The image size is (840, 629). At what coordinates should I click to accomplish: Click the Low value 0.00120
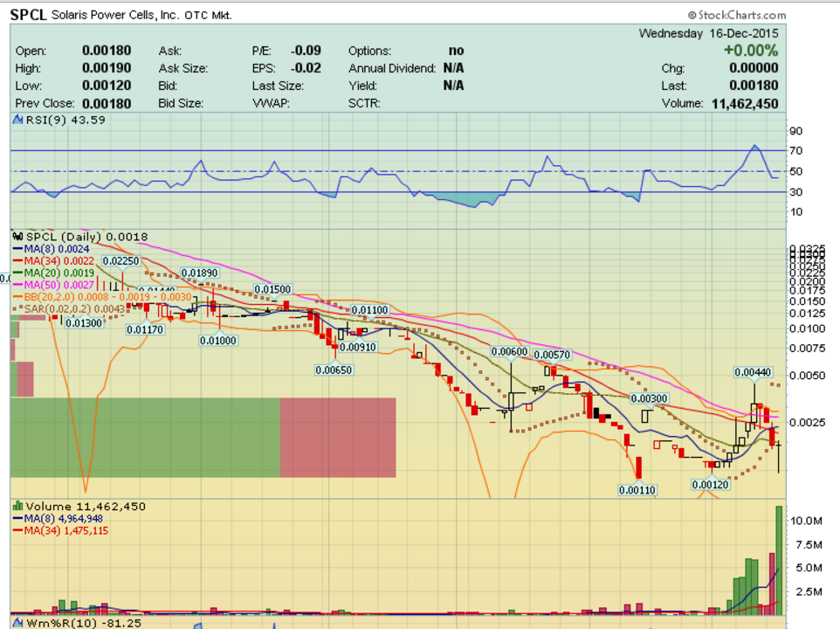(106, 86)
